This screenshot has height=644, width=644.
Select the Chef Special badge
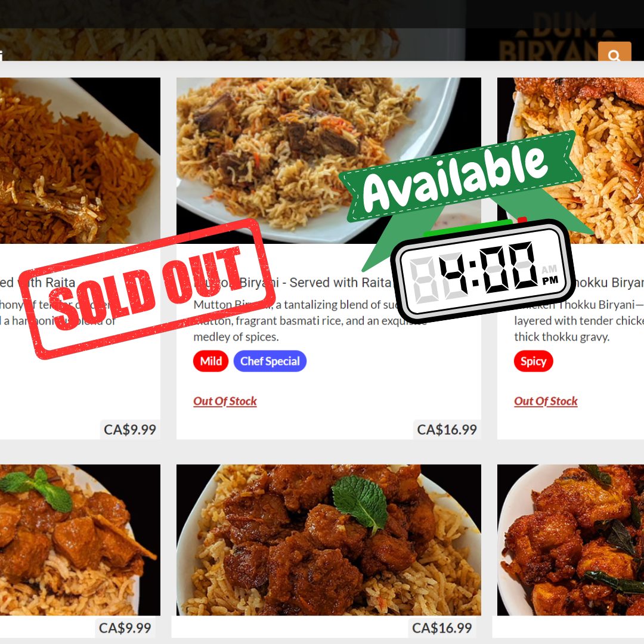270,361
